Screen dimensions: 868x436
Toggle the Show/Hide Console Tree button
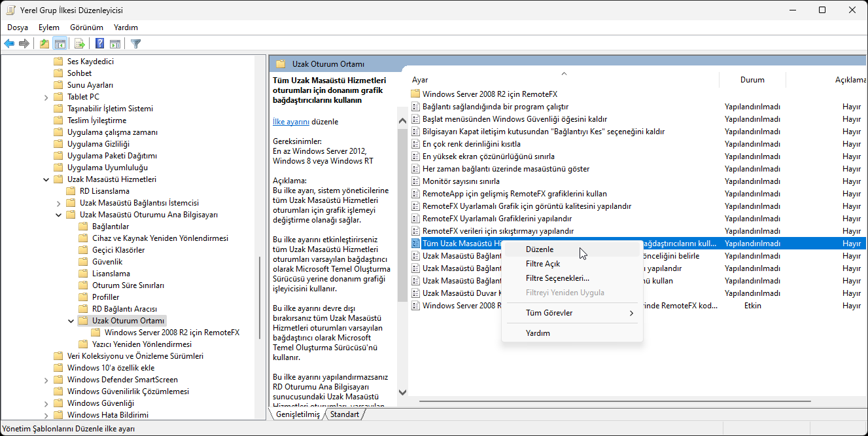pyautogui.click(x=60, y=44)
